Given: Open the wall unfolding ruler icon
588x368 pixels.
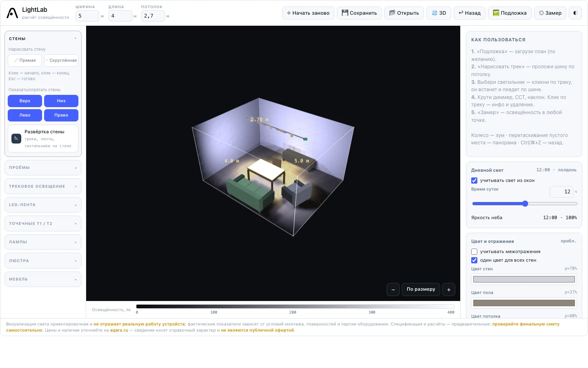Looking at the screenshot, I should point(16,139).
